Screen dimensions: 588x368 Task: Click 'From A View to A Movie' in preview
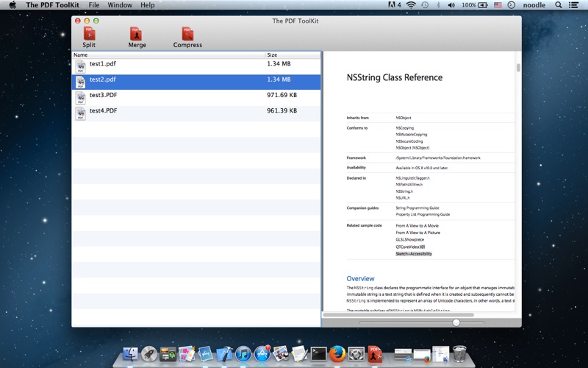pos(417,226)
